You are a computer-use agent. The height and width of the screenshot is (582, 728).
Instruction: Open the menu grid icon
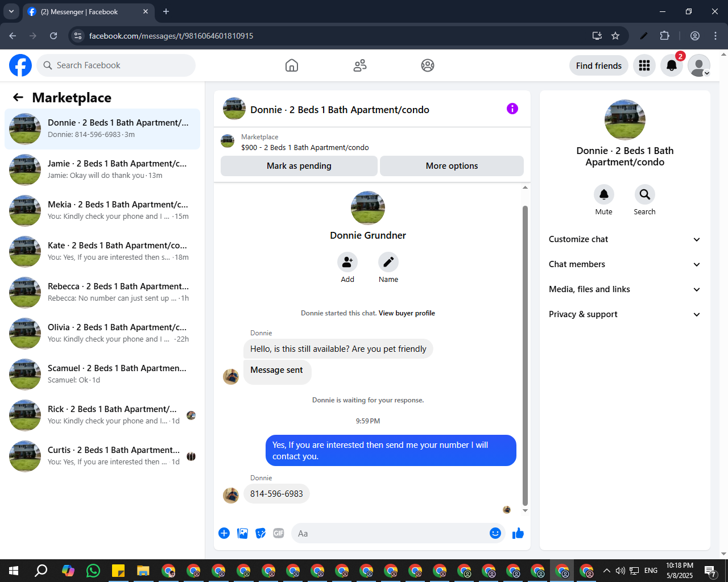(x=644, y=65)
